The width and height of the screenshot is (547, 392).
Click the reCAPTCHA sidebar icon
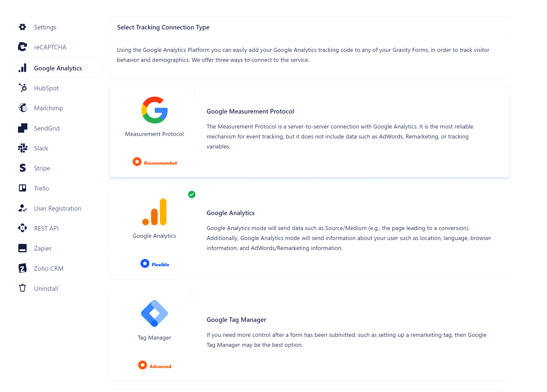(22, 47)
